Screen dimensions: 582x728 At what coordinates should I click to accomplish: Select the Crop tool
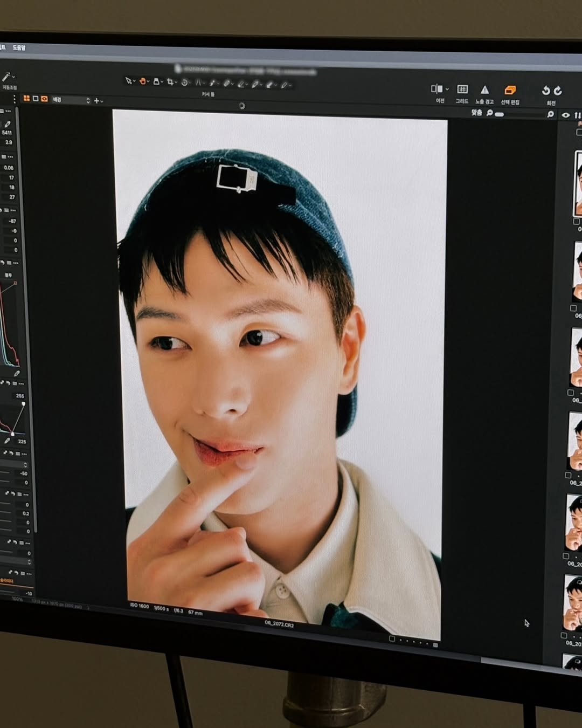170,82
